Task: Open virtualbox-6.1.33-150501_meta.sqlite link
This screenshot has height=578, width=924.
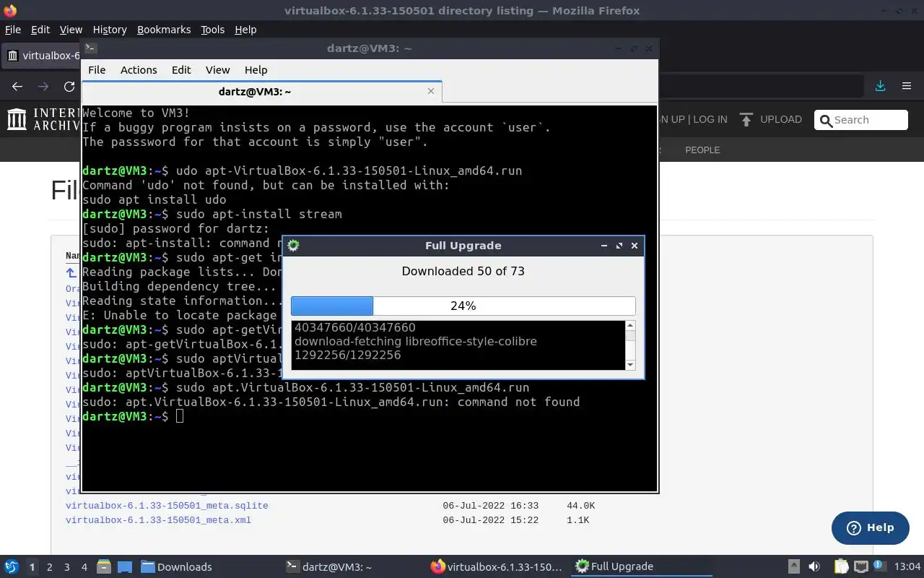Action: (167, 506)
